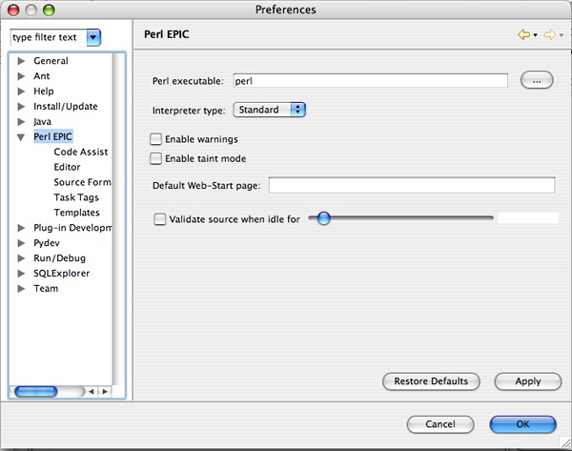Open the Templates preference page
Screen dimensions: 572x451
click(x=77, y=212)
